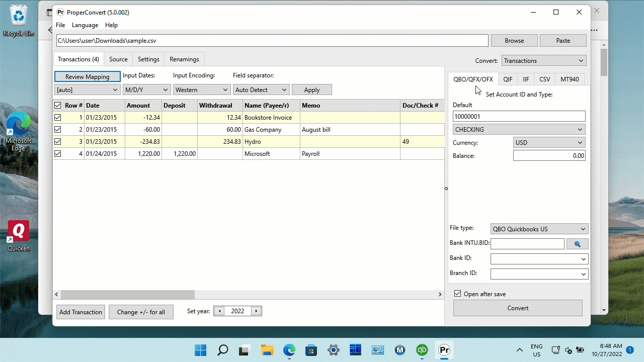644x362 pixels.
Task: Uncheck the Bookstore Invoice row checkbox
Action: click(57, 118)
